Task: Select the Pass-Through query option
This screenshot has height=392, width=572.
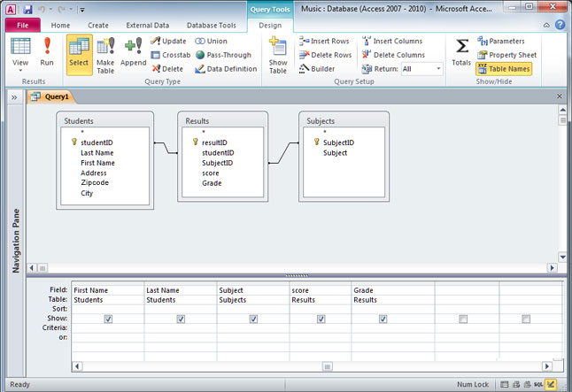Action: pos(223,55)
